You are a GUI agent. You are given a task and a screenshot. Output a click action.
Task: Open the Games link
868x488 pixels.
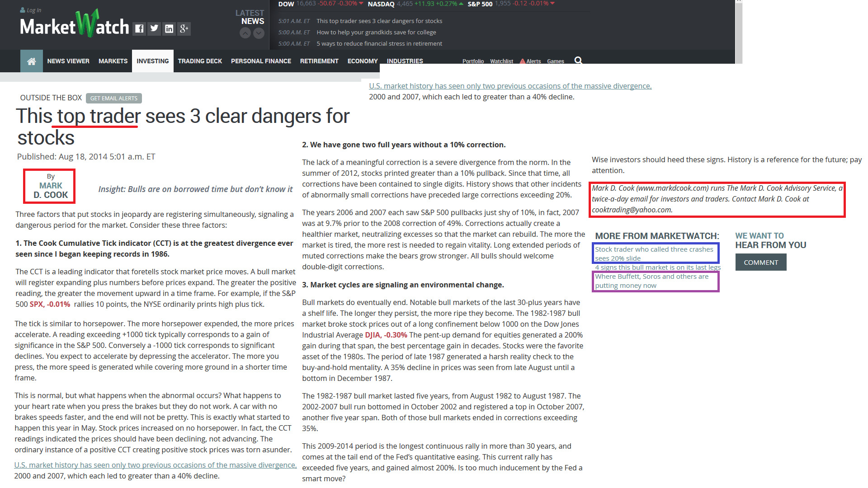pos(556,61)
